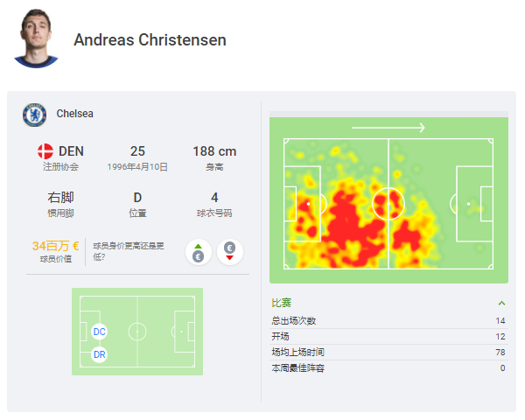Click the positions mini pitch diagram
Screen dimensions: 525x420
[137, 332]
